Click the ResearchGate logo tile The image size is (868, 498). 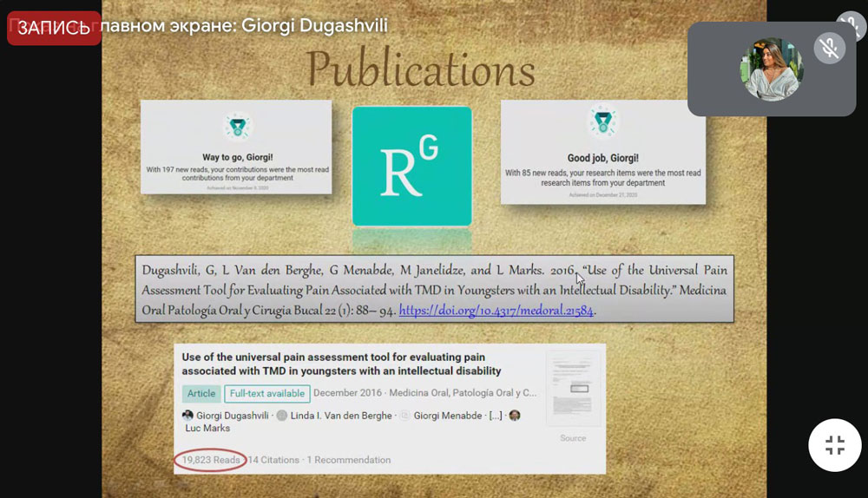411,166
